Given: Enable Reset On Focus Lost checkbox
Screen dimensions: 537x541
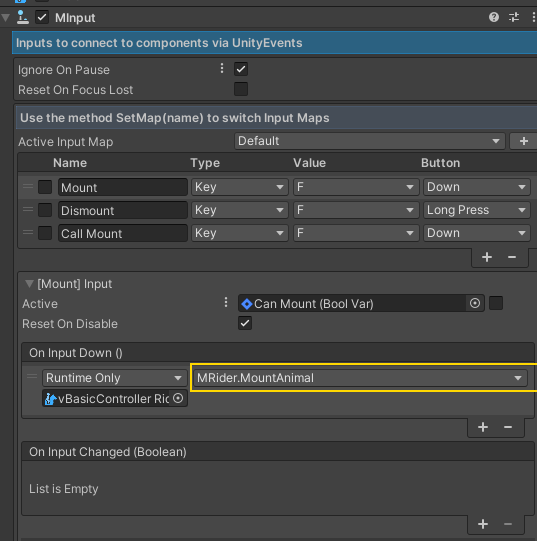Looking at the screenshot, I should tap(241, 89).
